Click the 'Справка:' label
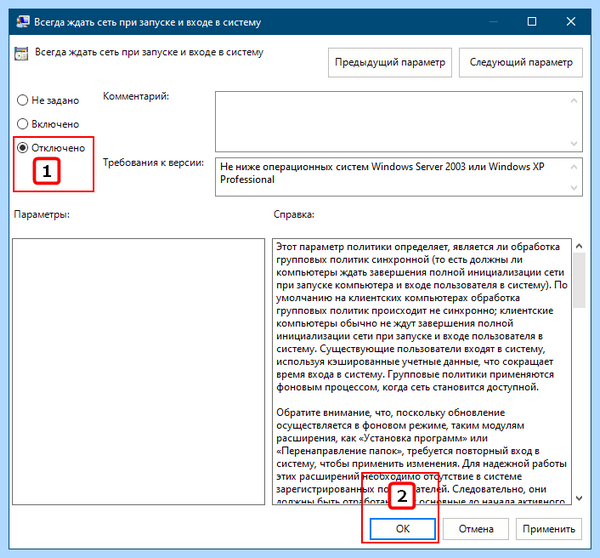 (294, 214)
